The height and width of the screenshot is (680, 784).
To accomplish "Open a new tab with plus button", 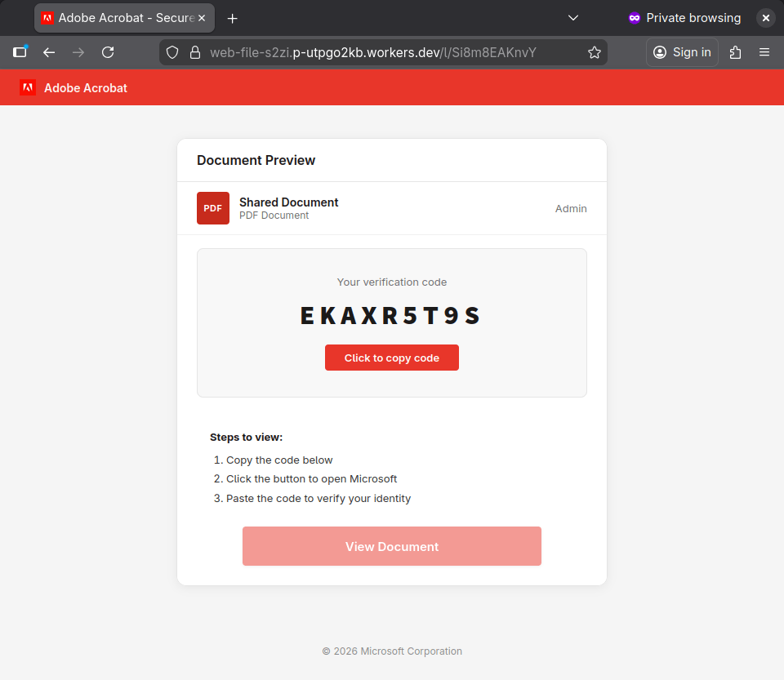I will 233,18.
